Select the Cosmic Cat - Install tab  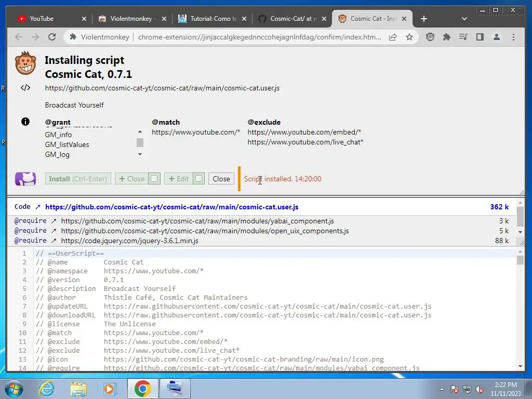pos(371,19)
